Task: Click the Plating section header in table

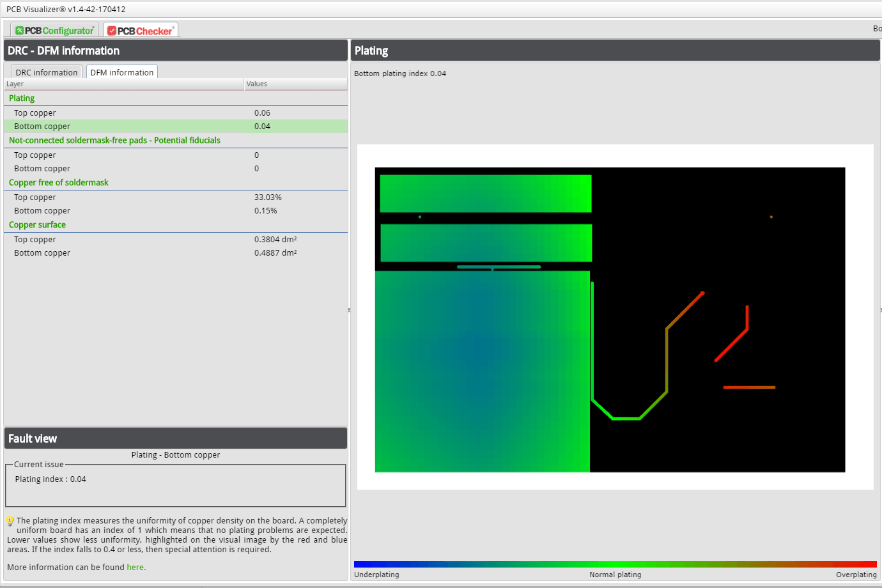Action: [x=22, y=98]
